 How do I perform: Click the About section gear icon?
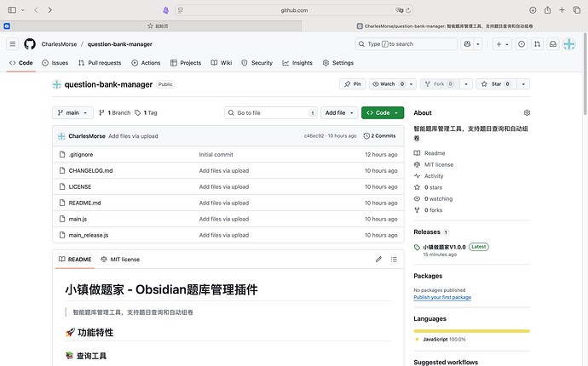coord(527,112)
